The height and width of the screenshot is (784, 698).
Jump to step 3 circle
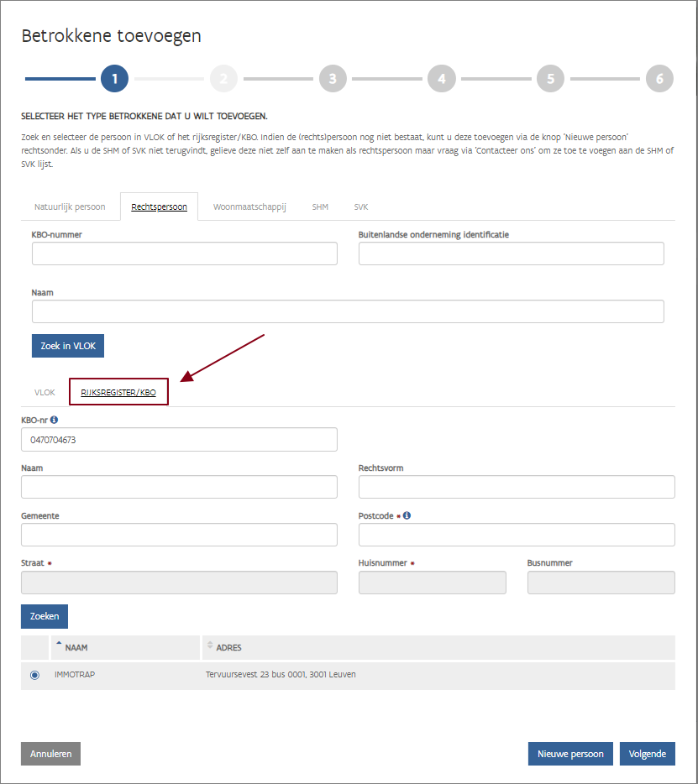pyautogui.click(x=333, y=79)
